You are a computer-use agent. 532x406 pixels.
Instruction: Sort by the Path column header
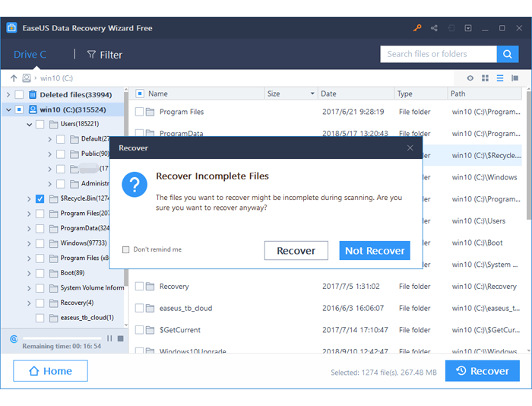(458, 94)
